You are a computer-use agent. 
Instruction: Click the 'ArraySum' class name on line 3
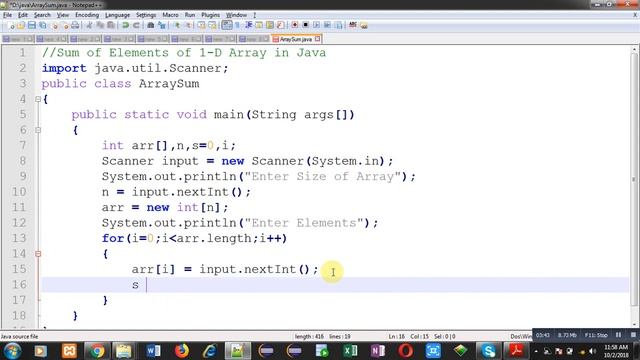169,84
